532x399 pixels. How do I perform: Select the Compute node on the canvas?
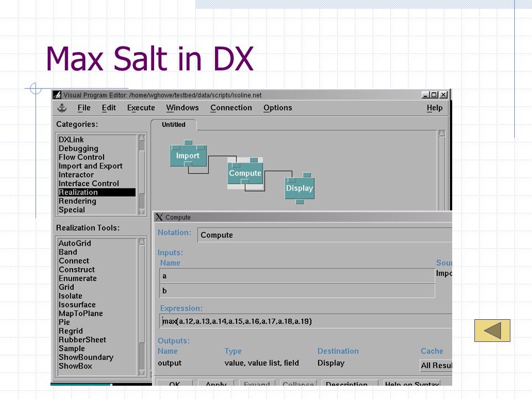pos(245,173)
